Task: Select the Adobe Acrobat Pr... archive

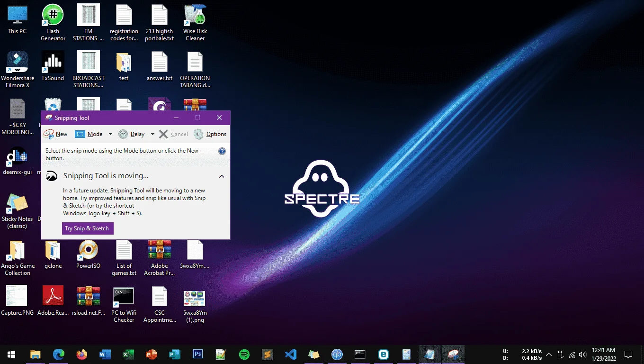Action: click(160, 258)
